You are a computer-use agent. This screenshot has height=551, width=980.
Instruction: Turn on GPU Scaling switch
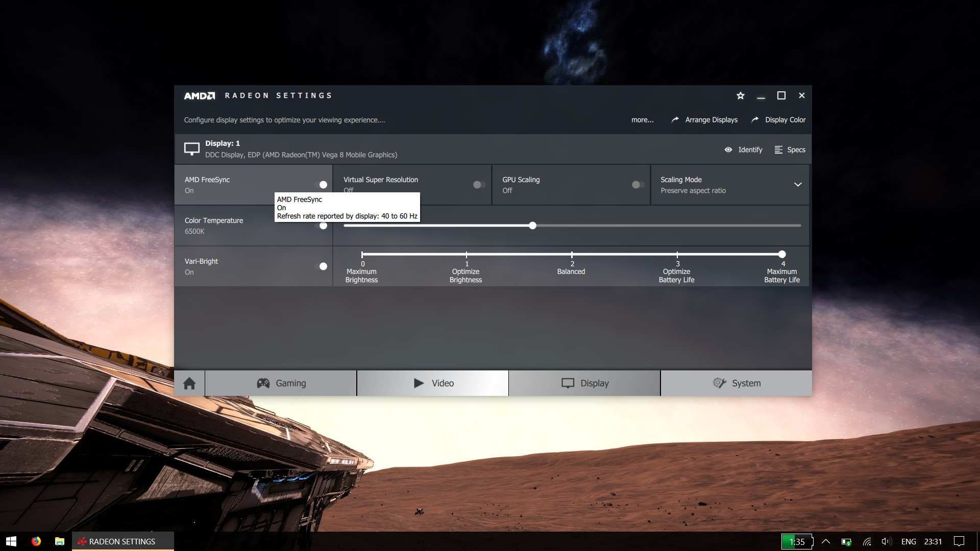click(x=638, y=185)
